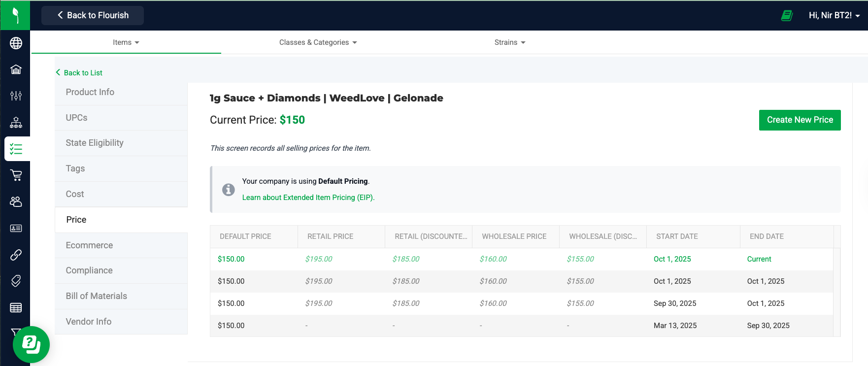Screen dimensions: 868x366
Task: Click the green $155.00 discounted wholesale price
Action: [x=580, y=259]
